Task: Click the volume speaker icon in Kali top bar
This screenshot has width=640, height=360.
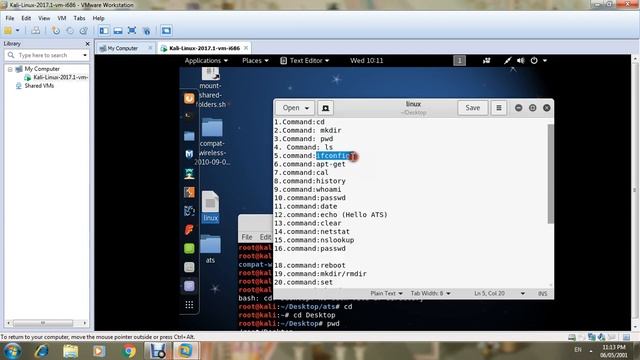Action: [x=521, y=60]
